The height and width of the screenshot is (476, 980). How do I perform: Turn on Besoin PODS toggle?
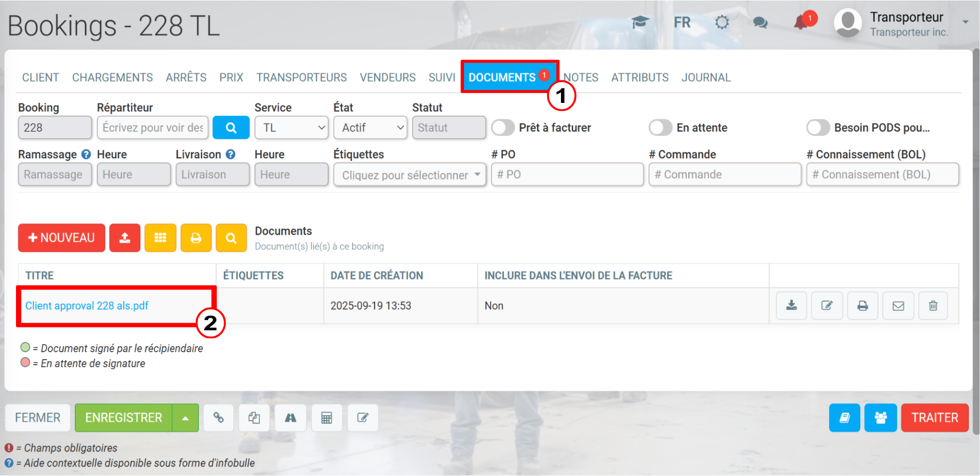point(818,128)
